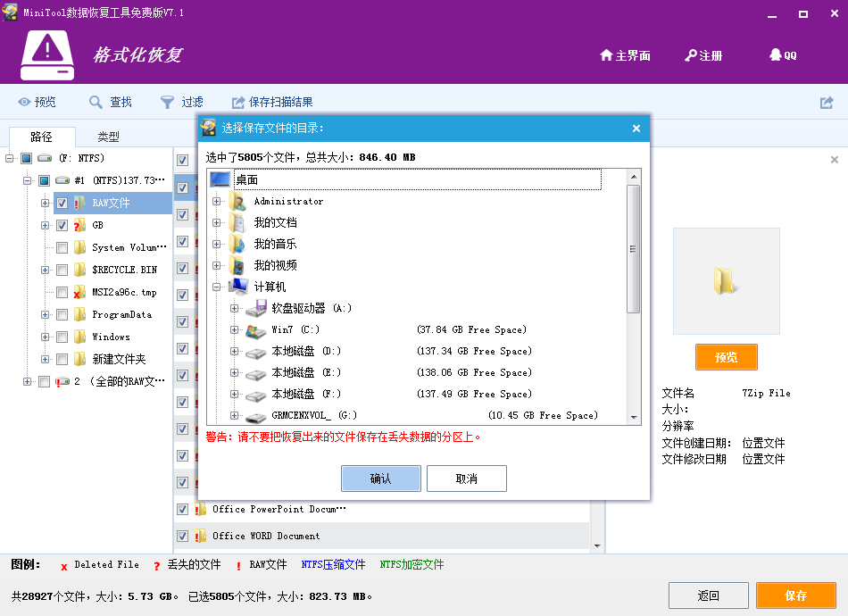
Task: Click the preview eye icon in toolbar
Action: tap(24, 102)
